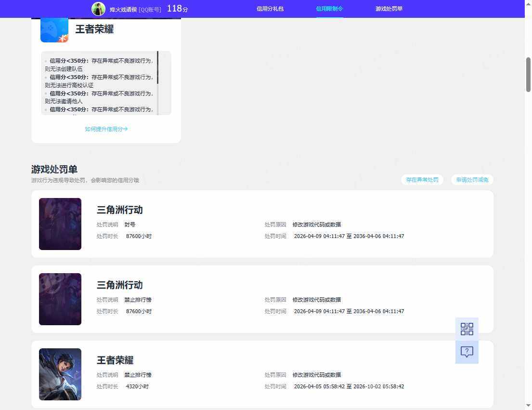
Task: Go to the 游戏处罚单 tab in the top bar
Action: [389, 9]
